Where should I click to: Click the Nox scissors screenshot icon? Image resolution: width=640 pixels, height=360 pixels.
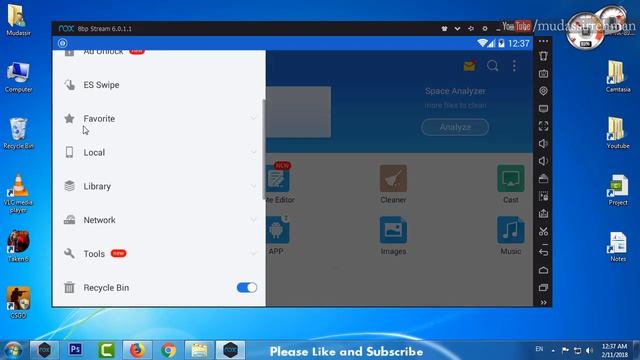[543, 231]
